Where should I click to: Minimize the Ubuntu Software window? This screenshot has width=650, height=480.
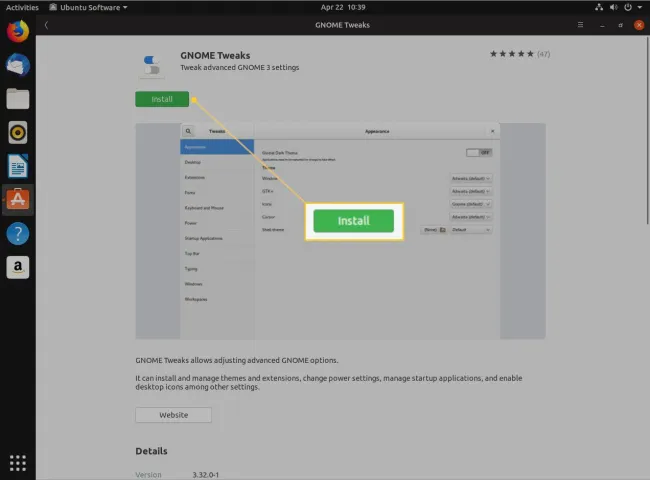[602, 25]
